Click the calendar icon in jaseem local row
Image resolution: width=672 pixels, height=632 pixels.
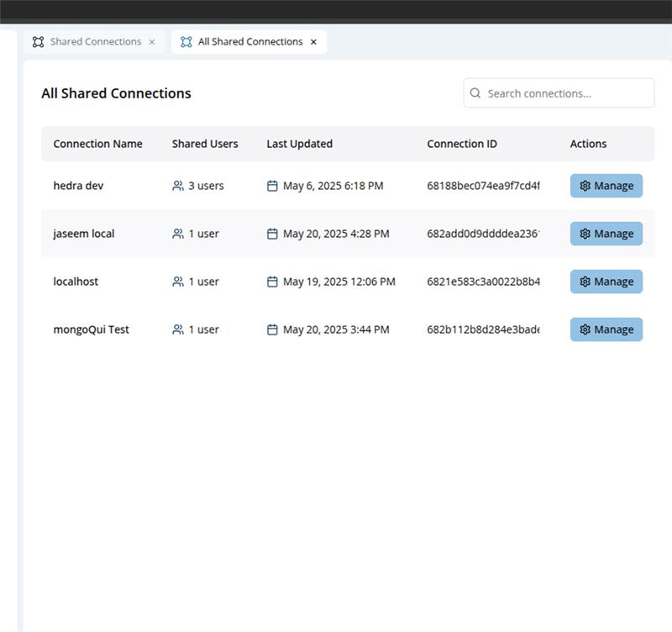click(x=272, y=234)
